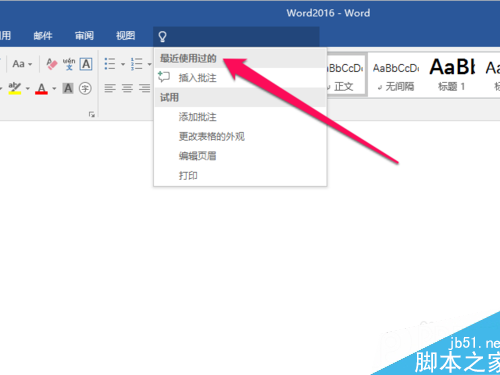Apply yellow text highlight color
This screenshot has height=375, width=500.
[15, 88]
